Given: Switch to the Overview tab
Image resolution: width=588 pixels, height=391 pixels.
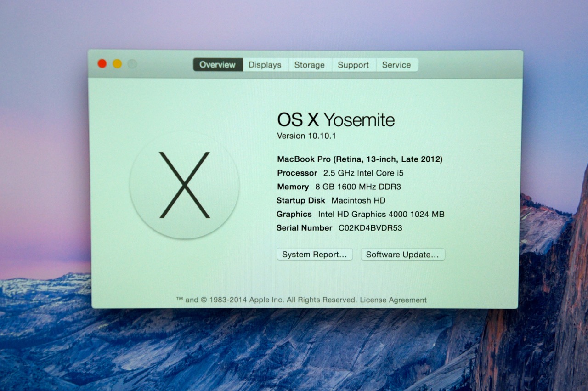Looking at the screenshot, I should [x=217, y=65].
